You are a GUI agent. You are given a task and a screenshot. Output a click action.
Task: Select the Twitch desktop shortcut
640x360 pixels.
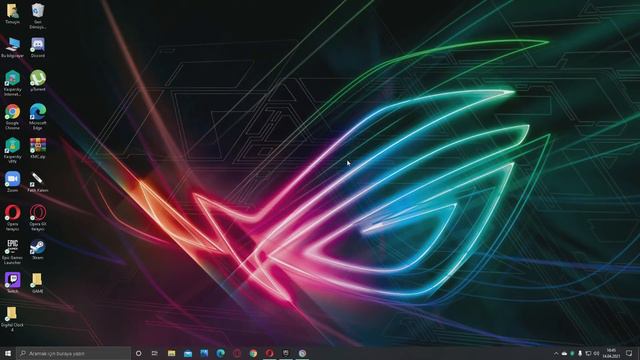12,283
